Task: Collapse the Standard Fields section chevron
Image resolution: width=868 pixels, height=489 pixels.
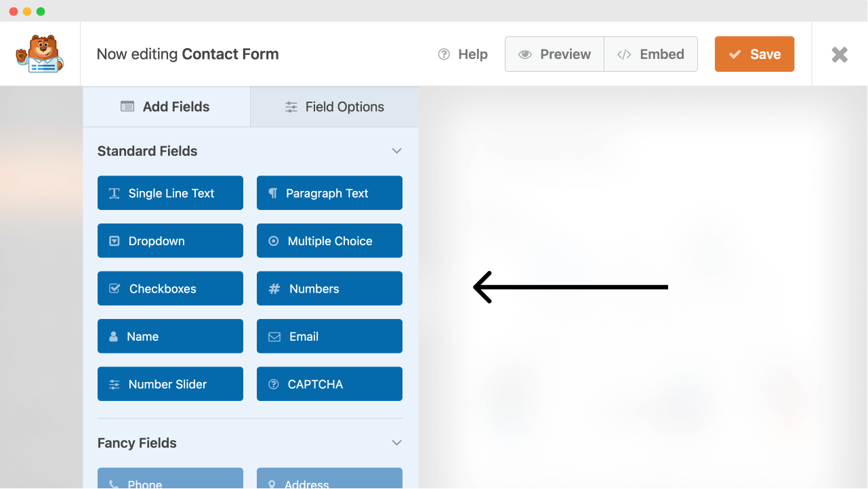Action: (397, 151)
